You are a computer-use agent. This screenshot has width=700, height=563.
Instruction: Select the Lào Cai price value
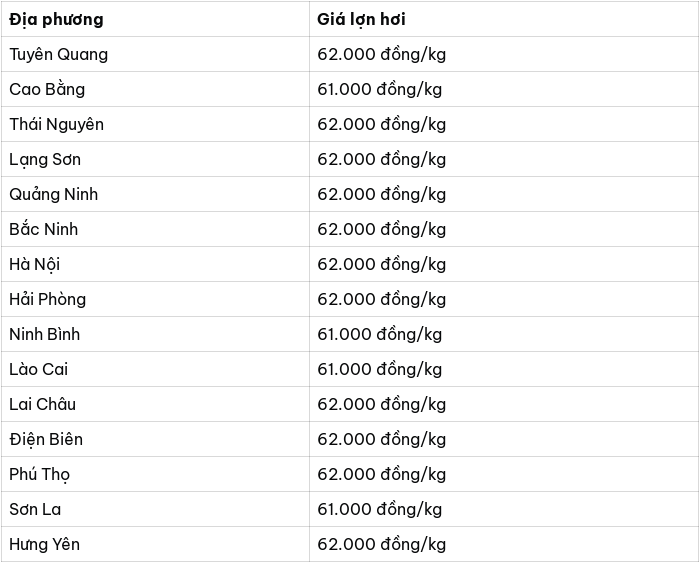pyautogui.click(x=379, y=369)
